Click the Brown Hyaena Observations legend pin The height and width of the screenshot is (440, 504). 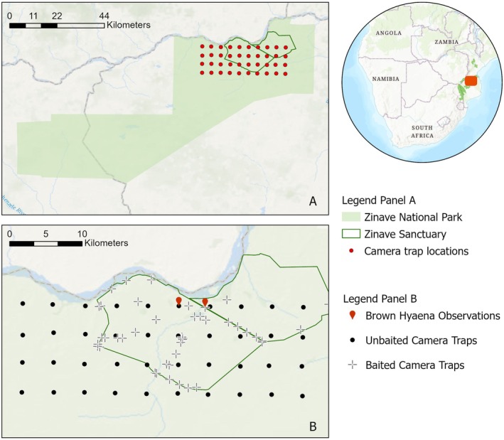tap(353, 315)
